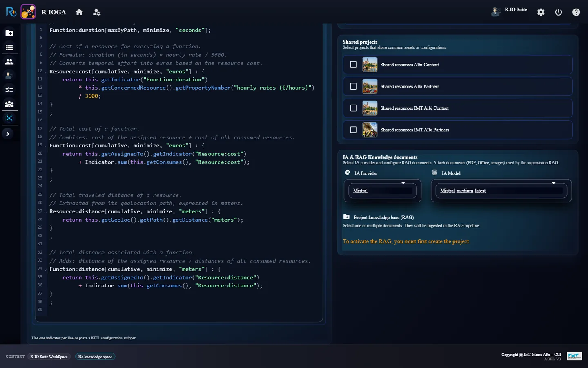Go to the Home icon
This screenshot has height=368, width=588.
pos(79,12)
